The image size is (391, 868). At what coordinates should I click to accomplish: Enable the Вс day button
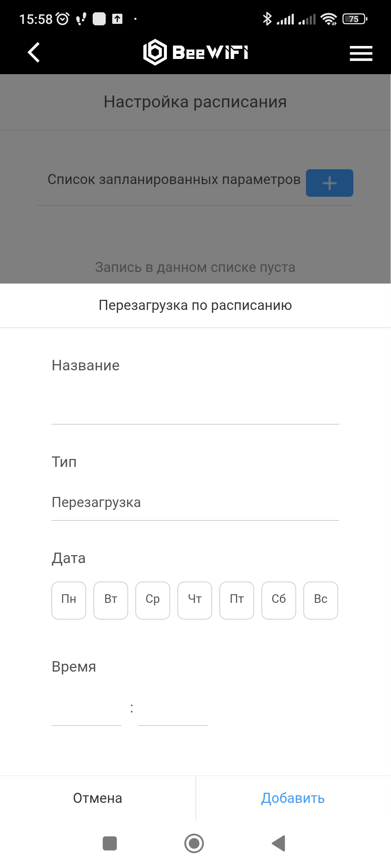321,600
